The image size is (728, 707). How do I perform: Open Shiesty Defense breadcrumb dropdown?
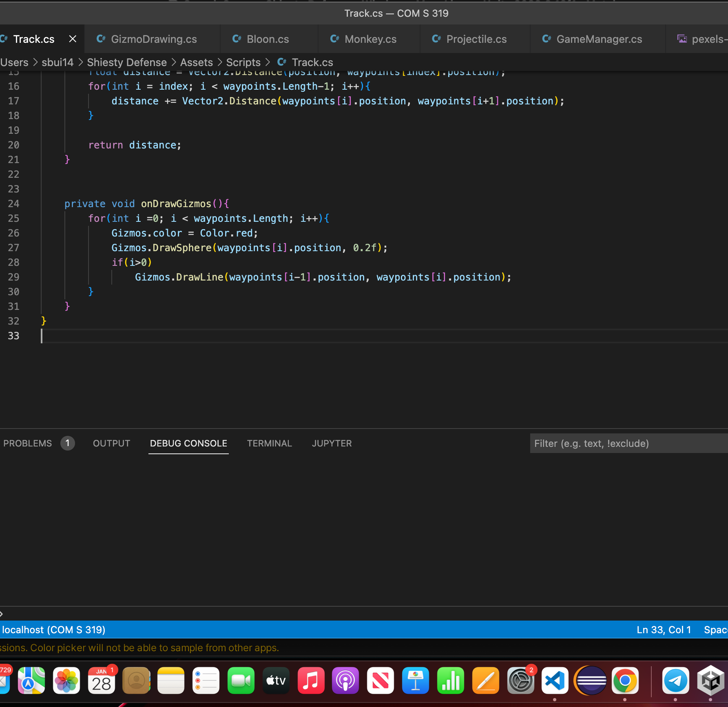pyautogui.click(x=126, y=62)
